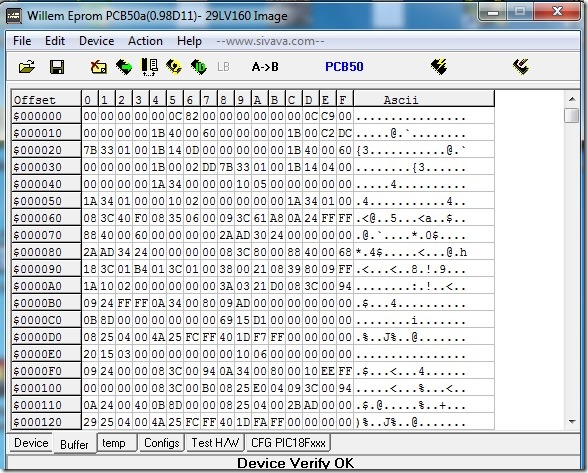588x473 pixels.
Task: Click the compare device with buffer icon
Action: click(149, 67)
